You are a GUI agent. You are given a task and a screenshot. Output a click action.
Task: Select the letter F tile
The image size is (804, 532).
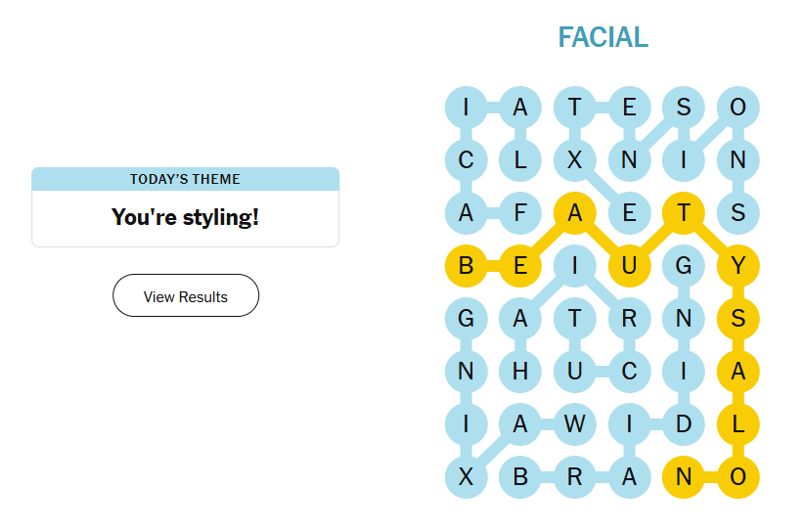click(x=520, y=211)
